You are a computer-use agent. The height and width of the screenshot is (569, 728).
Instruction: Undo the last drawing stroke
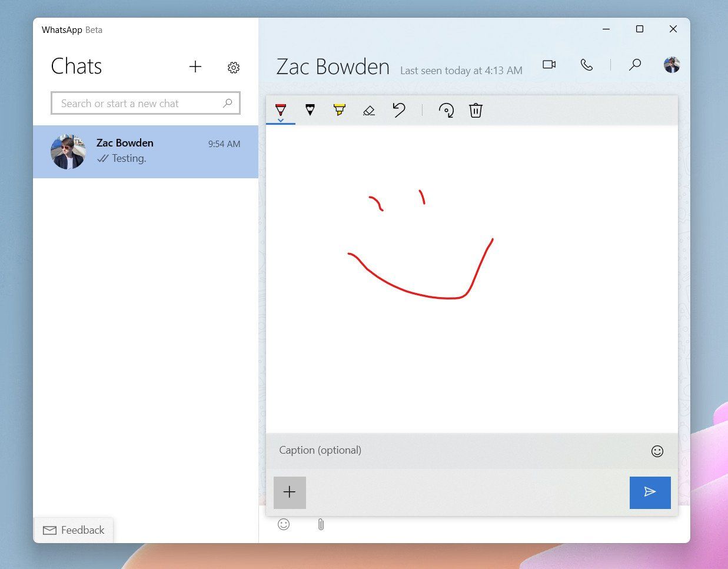tap(399, 110)
